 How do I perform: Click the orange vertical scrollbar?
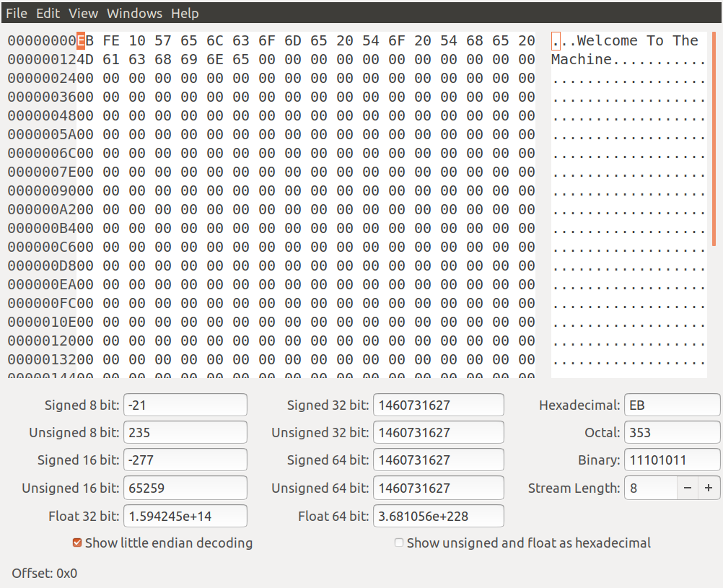point(713,139)
